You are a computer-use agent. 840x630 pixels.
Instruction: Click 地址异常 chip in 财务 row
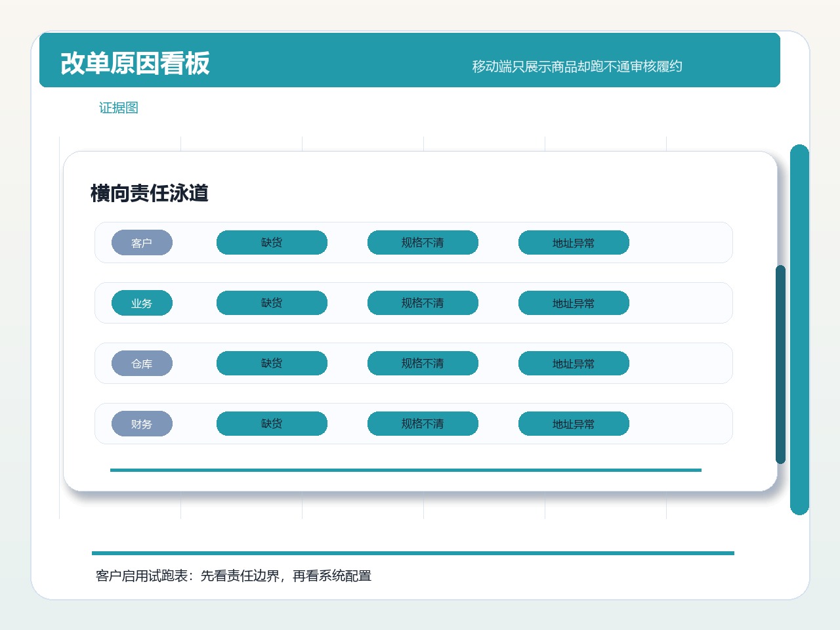[x=574, y=424]
